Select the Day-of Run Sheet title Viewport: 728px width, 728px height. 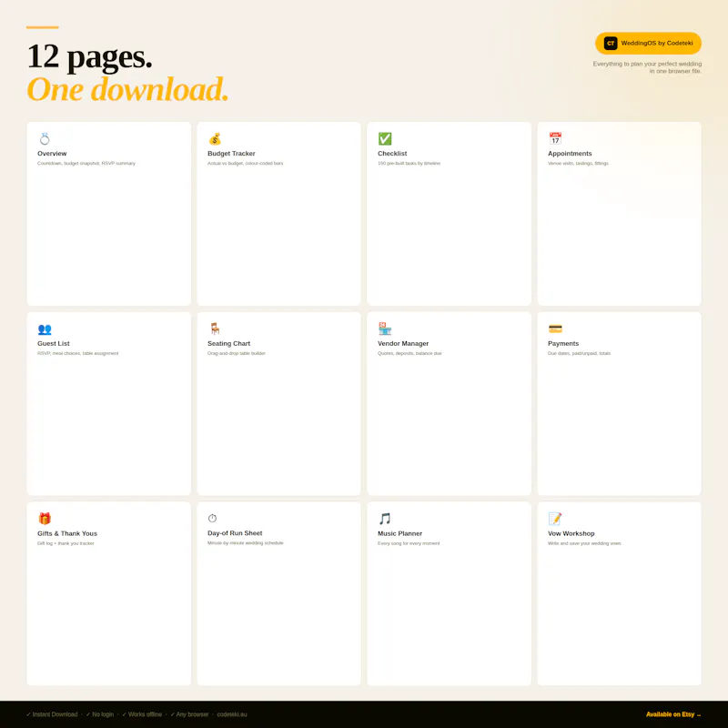pyautogui.click(x=235, y=533)
